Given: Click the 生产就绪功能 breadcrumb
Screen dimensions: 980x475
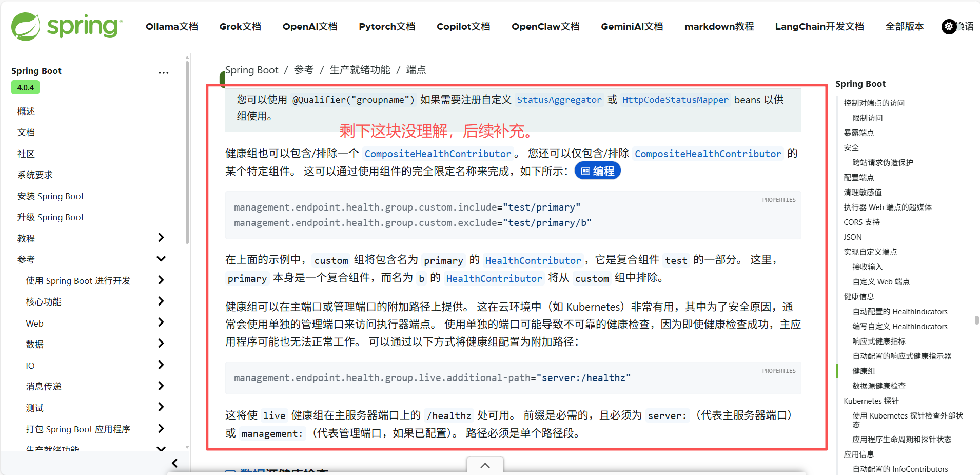Looking at the screenshot, I should pos(360,70).
